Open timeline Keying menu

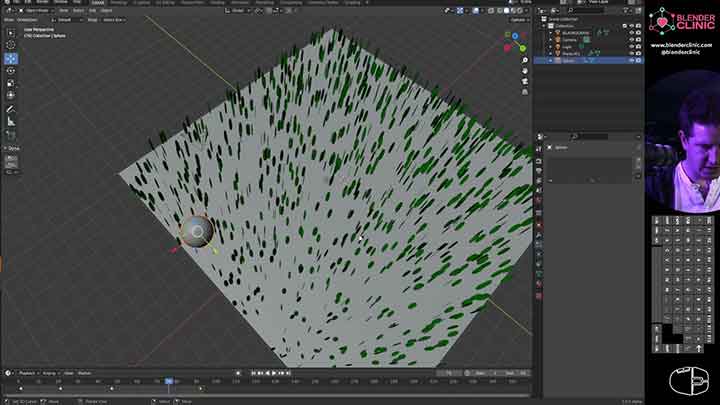50,373
